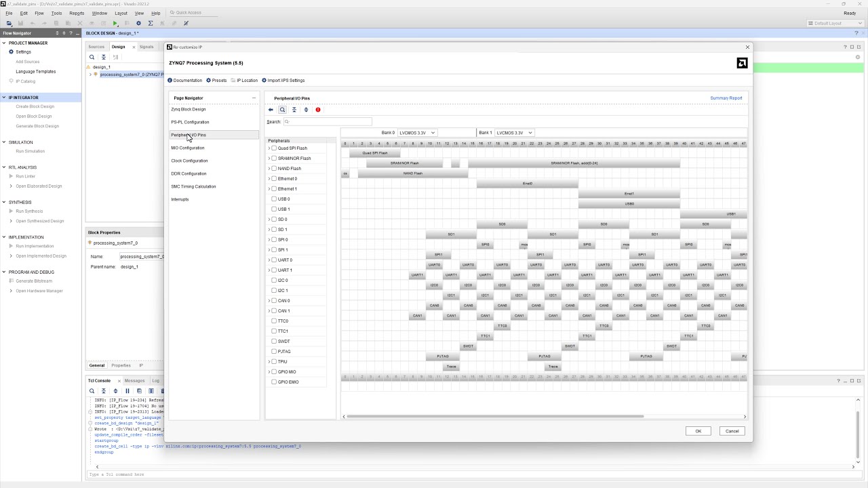Check GPIO EMIO checkbox
Viewport: 868px width, 488px height.
tap(274, 382)
